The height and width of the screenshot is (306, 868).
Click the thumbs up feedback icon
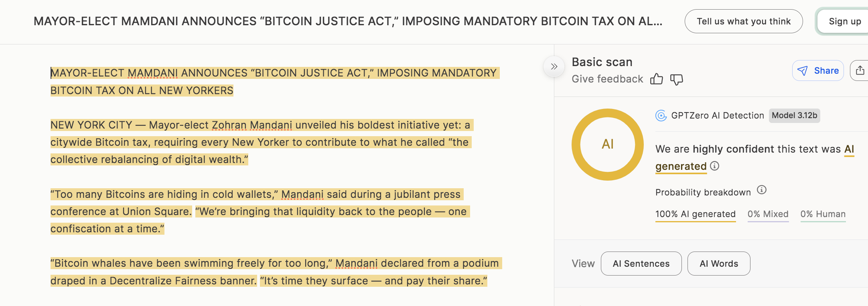[656, 79]
